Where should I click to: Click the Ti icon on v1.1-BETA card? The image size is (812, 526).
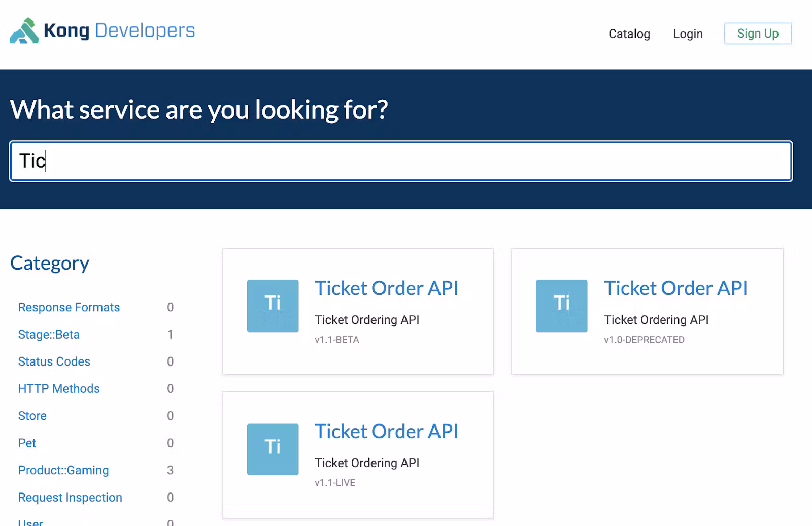(273, 306)
